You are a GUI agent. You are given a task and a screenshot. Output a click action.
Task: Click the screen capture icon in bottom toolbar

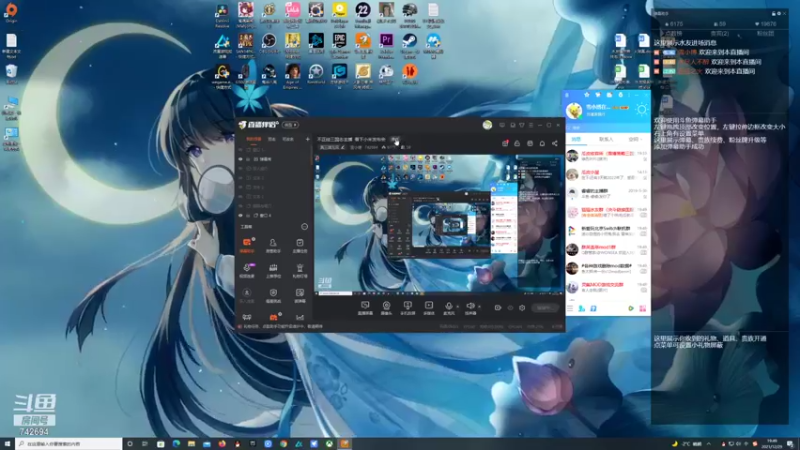click(365, 307)
